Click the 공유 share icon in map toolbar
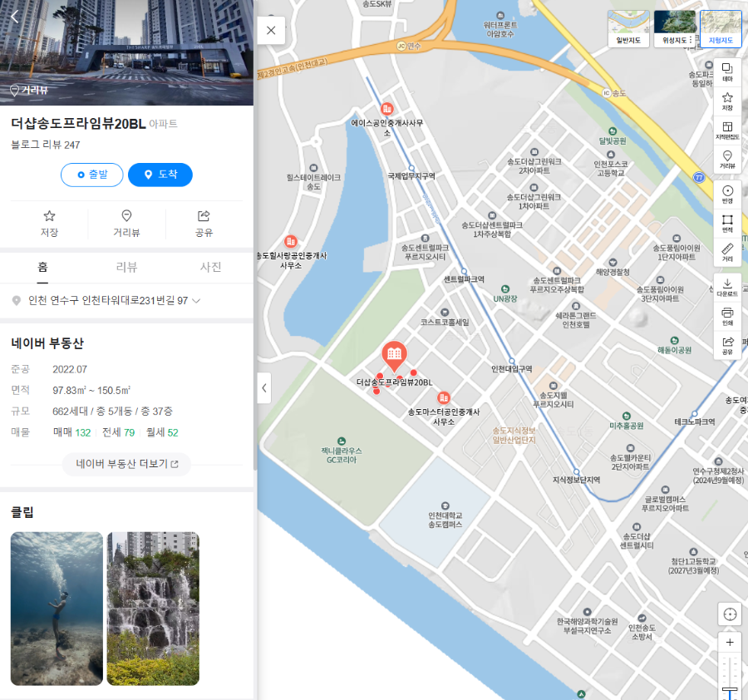The image size is (748, 700). click(727, 346)
